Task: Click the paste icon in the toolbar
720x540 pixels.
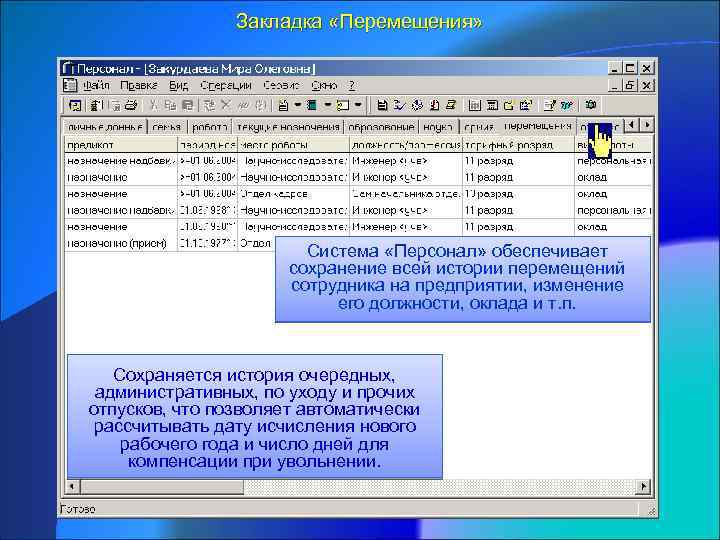Action: pos(188,106)
